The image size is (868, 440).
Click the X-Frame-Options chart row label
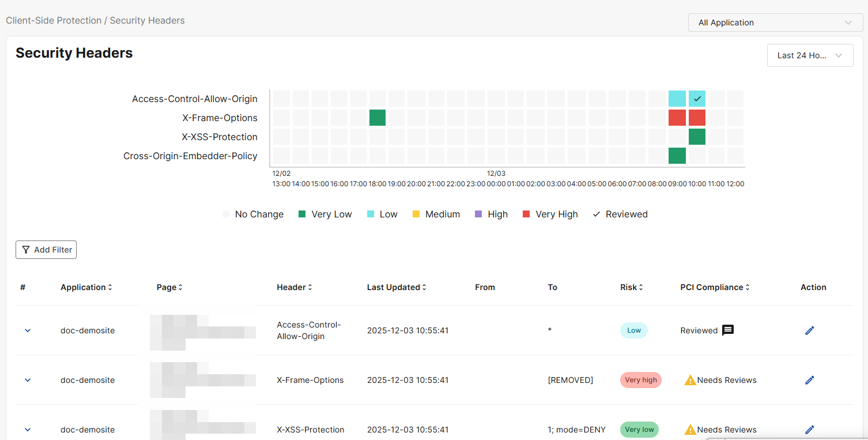point(220,118)
